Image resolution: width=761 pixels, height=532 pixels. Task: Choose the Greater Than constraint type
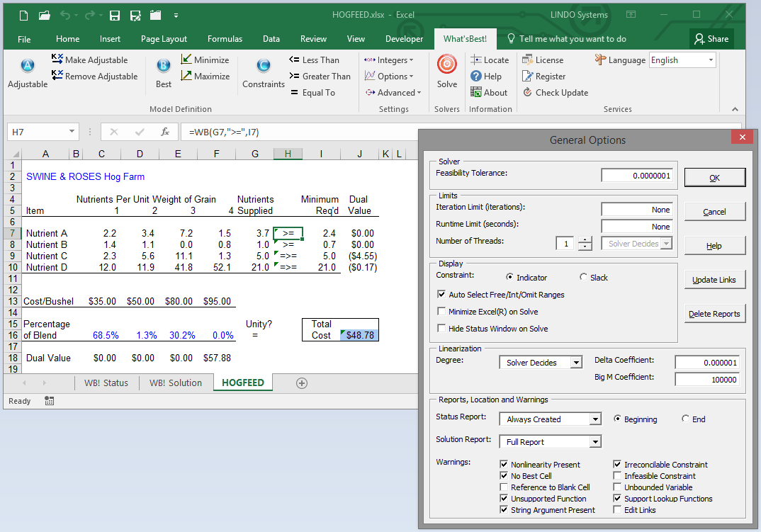pyautogui.click(x=320, y=76)
